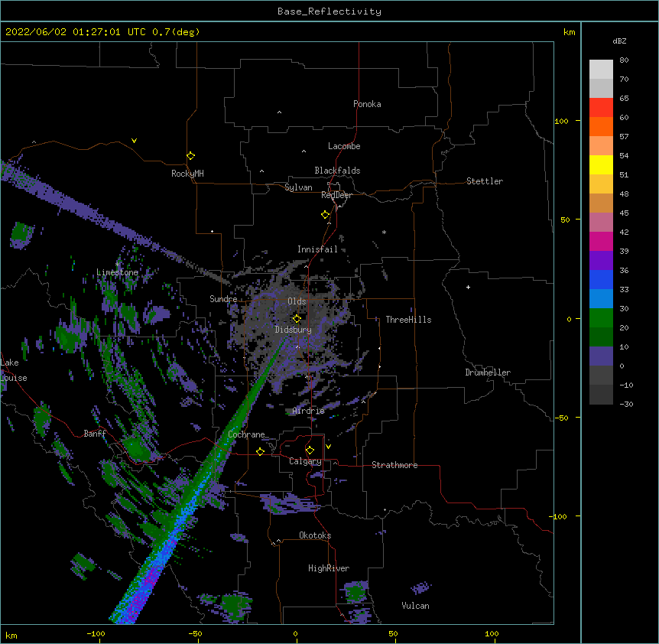Click the Drumheller town label
659x644 pixels.
(488, 372)
